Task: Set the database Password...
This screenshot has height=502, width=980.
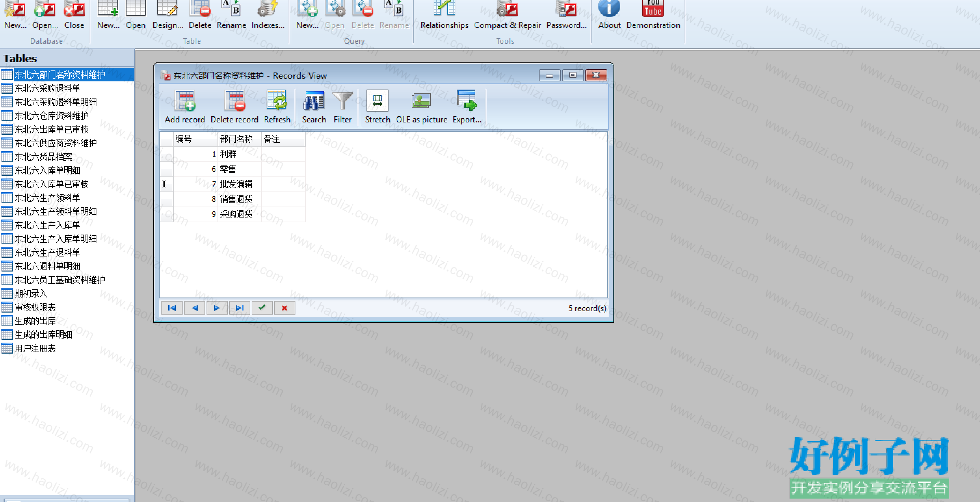Action: 567,15
